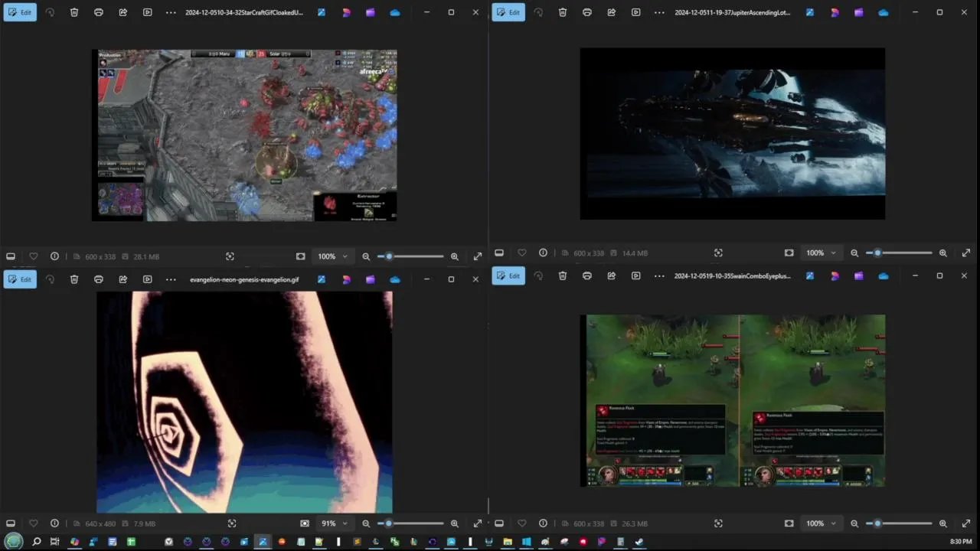
Task: Favorite the JupiterAscending gif with heart
Action: tap(521, 253)
